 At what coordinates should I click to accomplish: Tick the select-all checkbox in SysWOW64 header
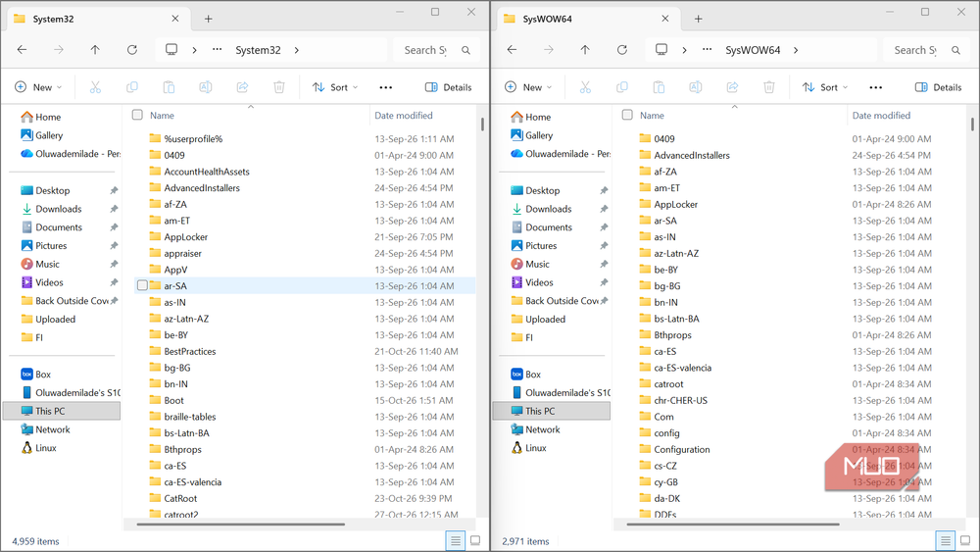pos(627,115)
